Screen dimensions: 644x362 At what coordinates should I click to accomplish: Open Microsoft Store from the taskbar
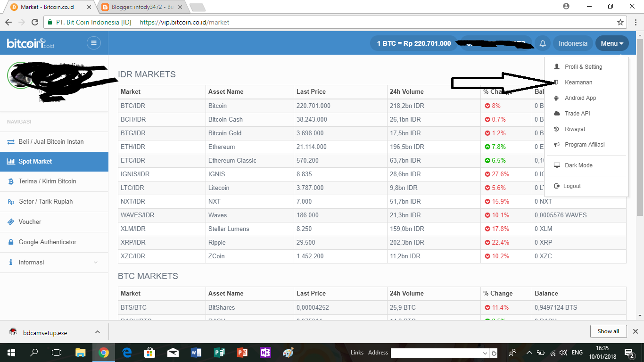150,353
